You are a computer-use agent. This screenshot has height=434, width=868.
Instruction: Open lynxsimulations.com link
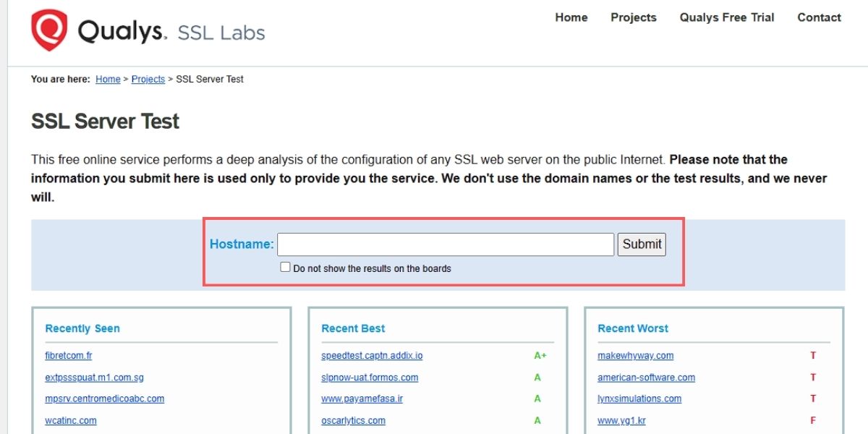639,399
